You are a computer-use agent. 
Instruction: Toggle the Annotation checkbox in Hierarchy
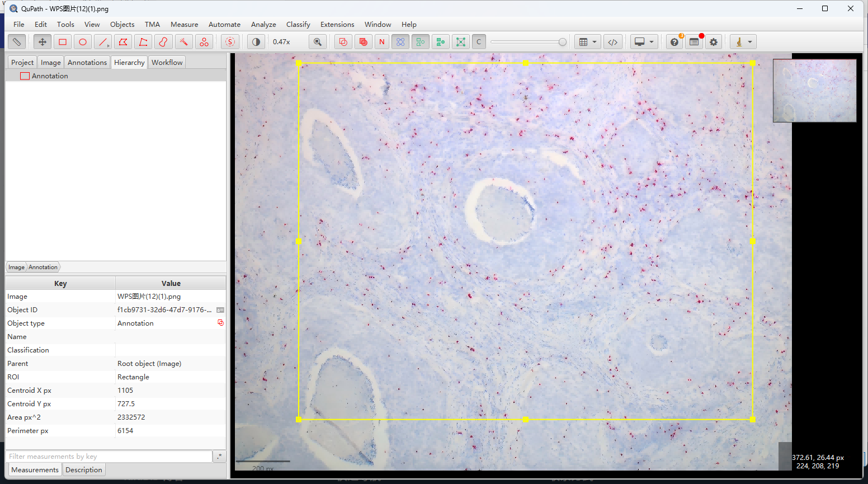(25, 76)
